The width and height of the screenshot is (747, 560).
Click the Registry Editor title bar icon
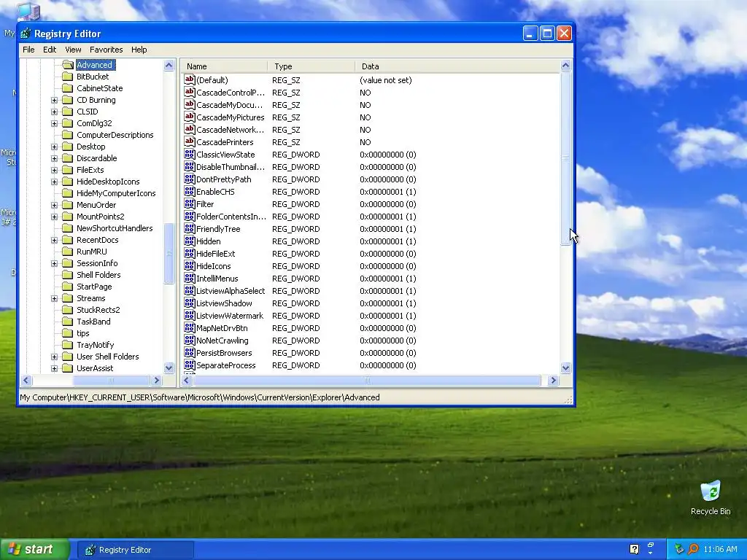point(26,34)
